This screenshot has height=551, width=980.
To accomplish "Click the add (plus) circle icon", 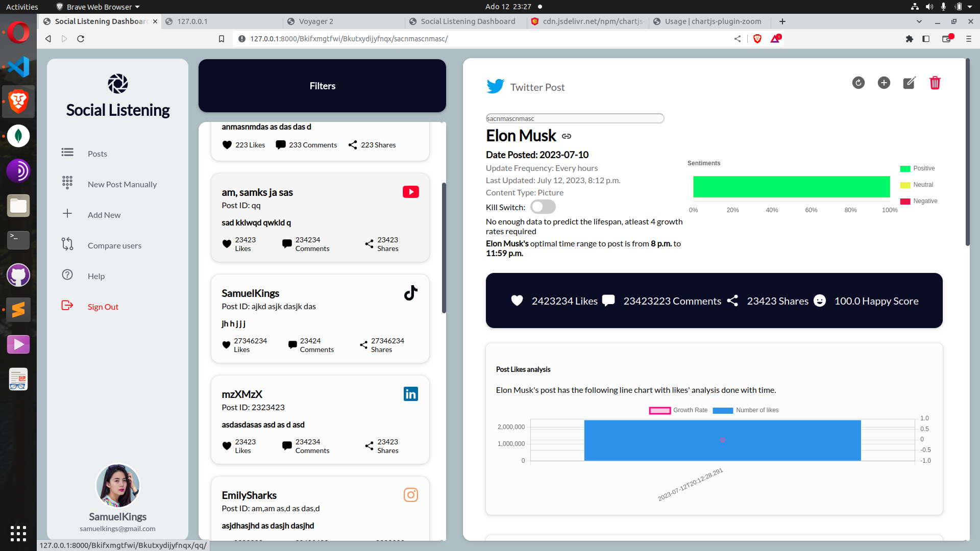I will pyautogui.click(x=884, y=83).
